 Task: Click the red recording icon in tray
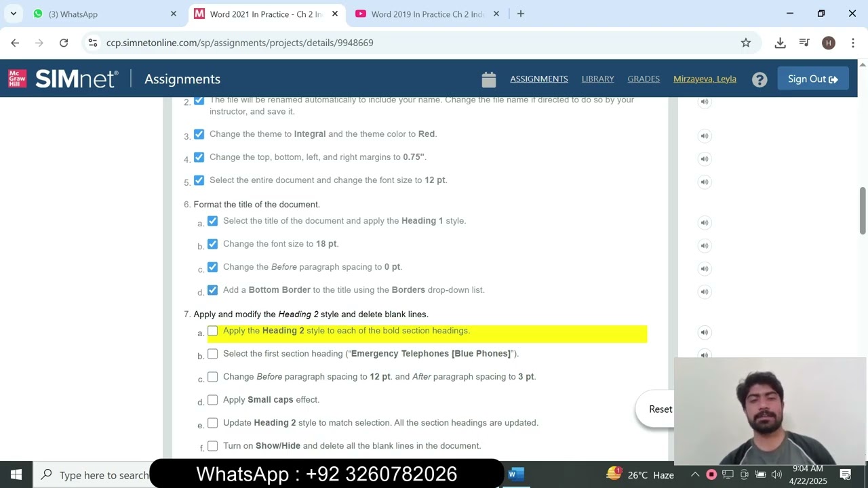(x=711, y=474)
